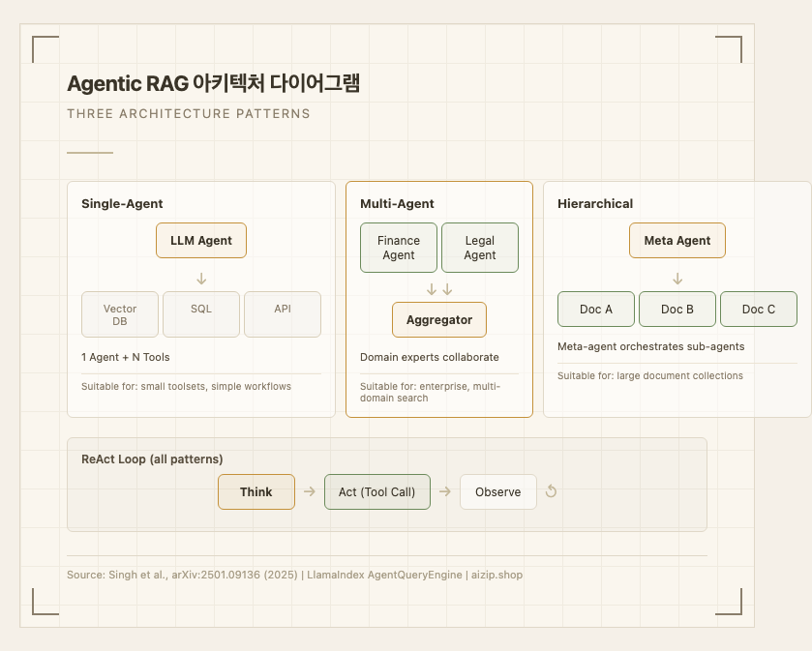Open the Doc A sub-agent box
The image size is (812, 651).
596,310
